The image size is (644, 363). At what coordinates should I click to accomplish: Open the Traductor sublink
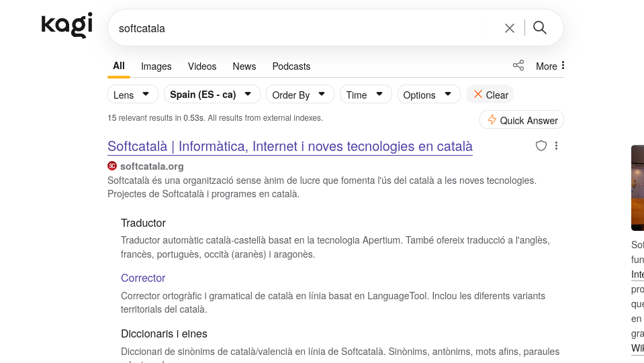[x=143, y=223]
